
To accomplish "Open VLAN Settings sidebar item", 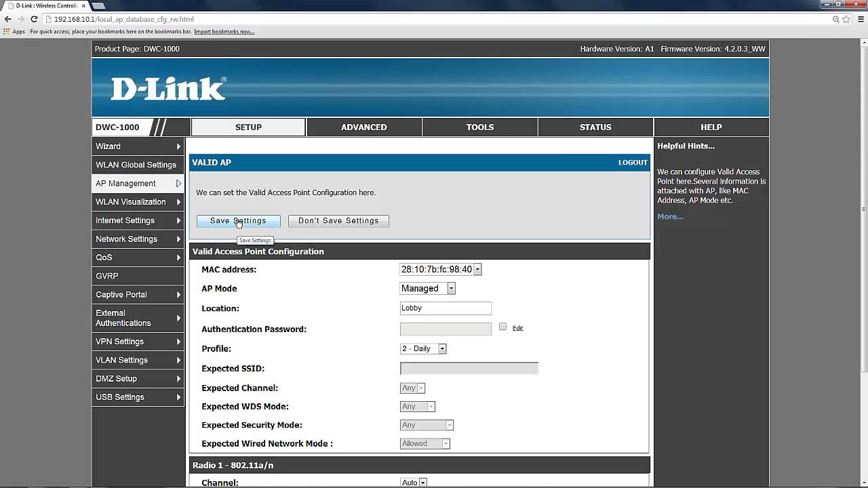I will 138,360.
